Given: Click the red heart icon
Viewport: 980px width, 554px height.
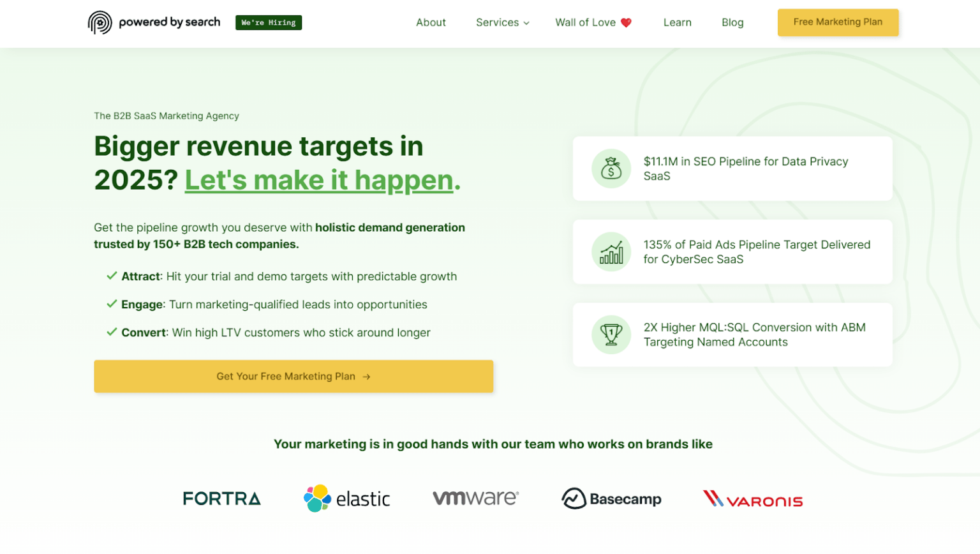Looking at the screenshot, I should click(626, 23).
